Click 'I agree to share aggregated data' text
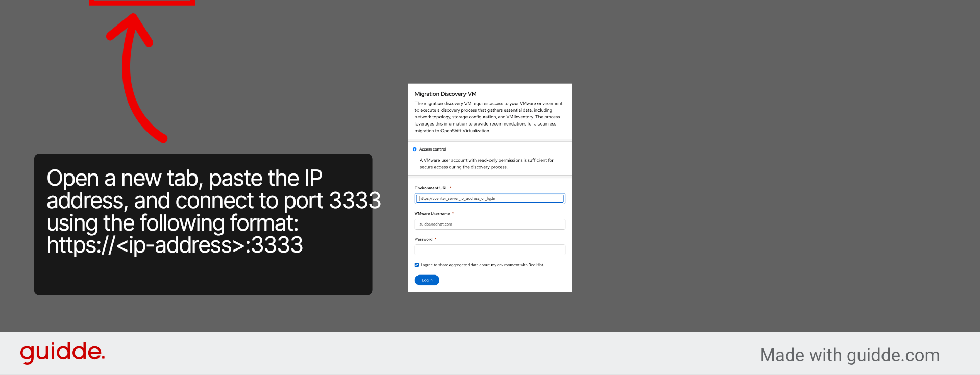This screenshot has height=375, width=980. tap(482, 265)
